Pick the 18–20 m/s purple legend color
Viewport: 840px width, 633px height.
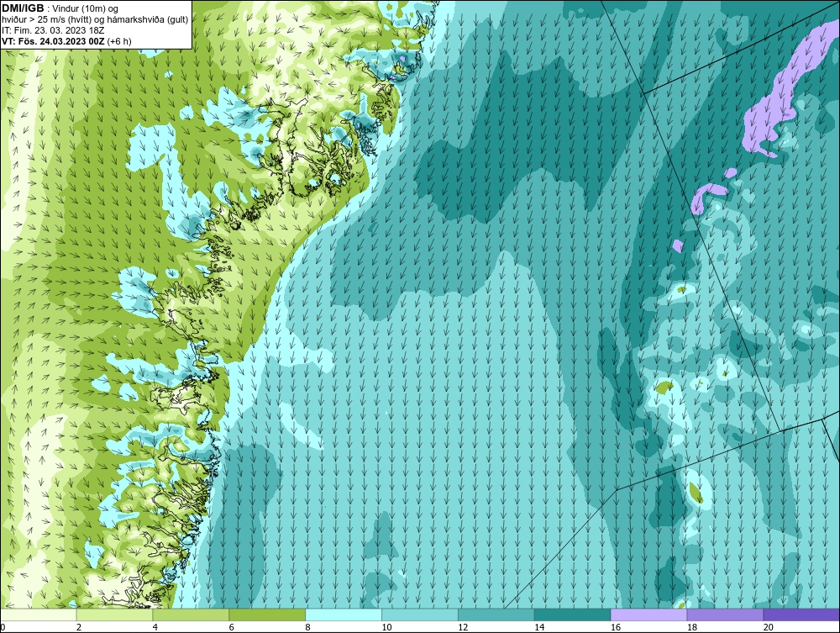(726, 615)
